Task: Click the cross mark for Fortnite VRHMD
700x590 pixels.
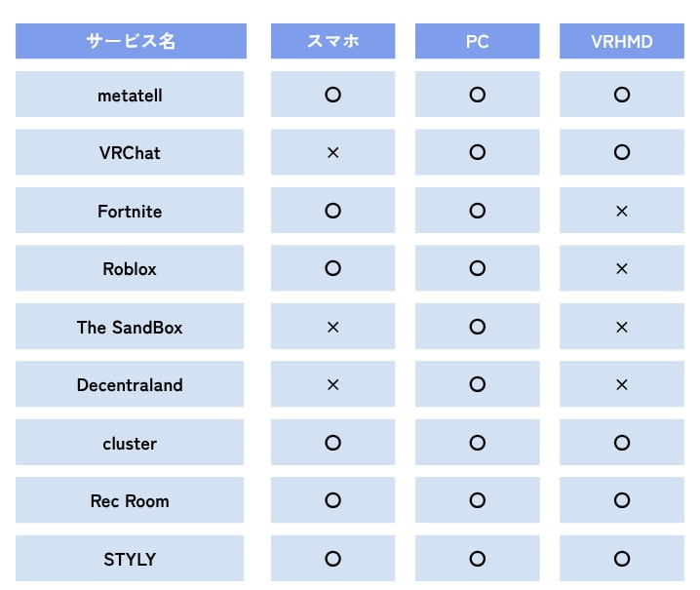Action: tap(622, 211)
